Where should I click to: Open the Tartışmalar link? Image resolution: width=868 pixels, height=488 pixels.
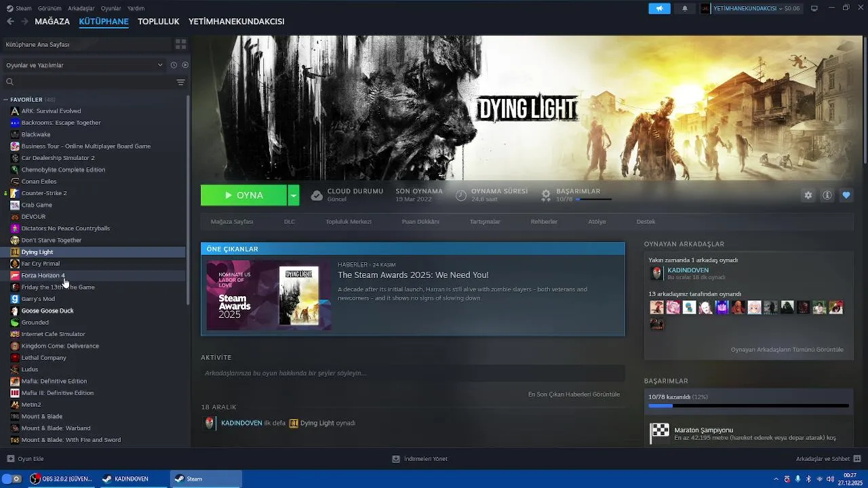pos(485,222)
